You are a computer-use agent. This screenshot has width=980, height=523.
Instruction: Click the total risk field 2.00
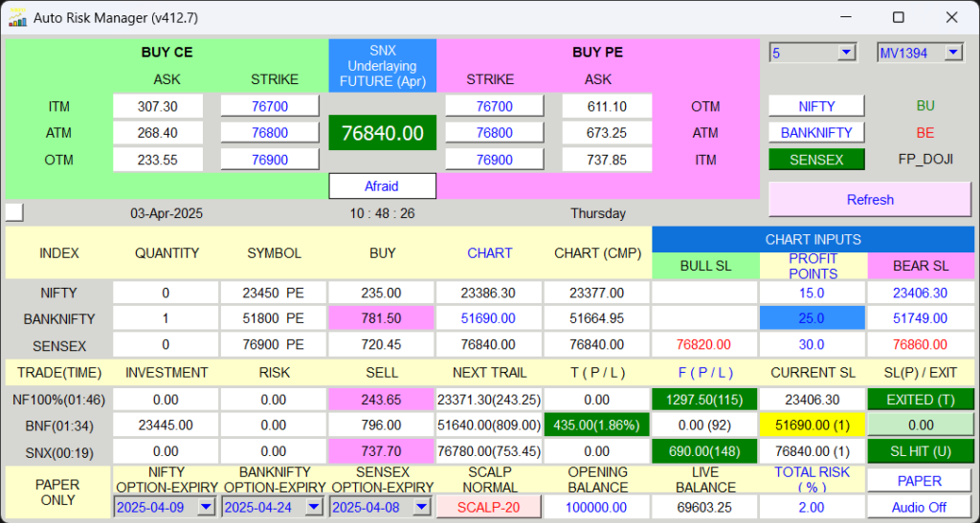click(x=812, y=508)
